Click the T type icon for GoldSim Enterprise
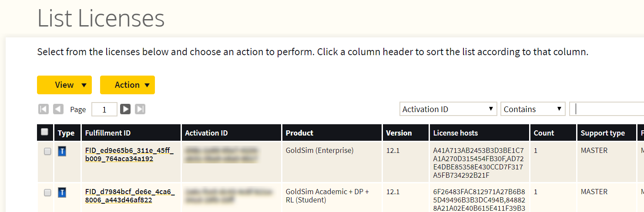644x212 pixels. pos(62,151)
